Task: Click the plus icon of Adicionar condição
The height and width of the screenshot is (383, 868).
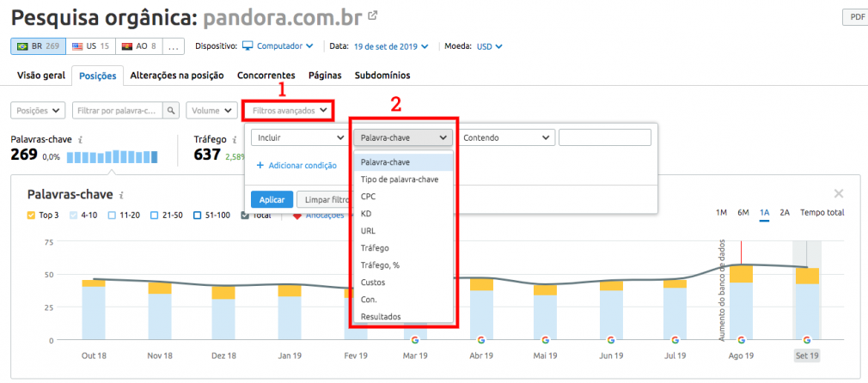Action: tap(260, 166)
